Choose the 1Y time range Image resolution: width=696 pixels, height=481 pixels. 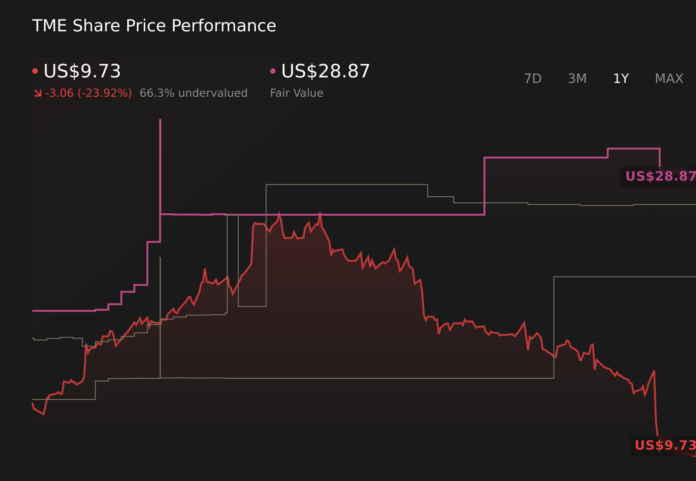point(621,78)
